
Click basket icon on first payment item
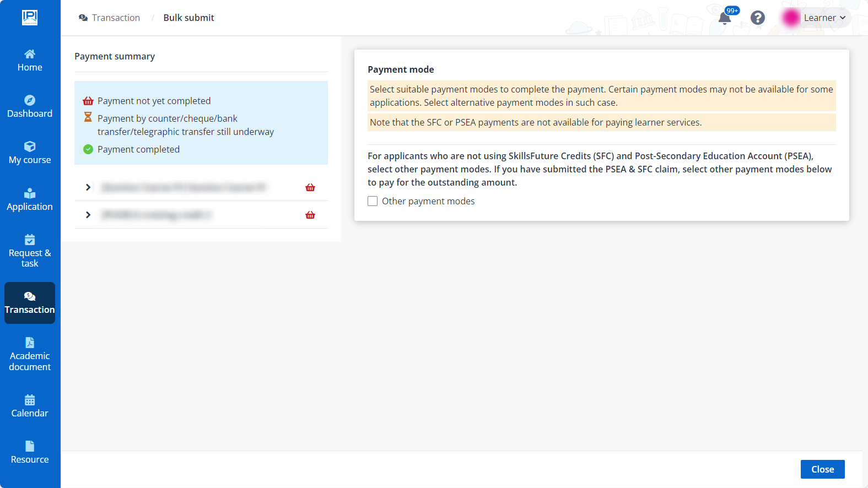[310, 187]
